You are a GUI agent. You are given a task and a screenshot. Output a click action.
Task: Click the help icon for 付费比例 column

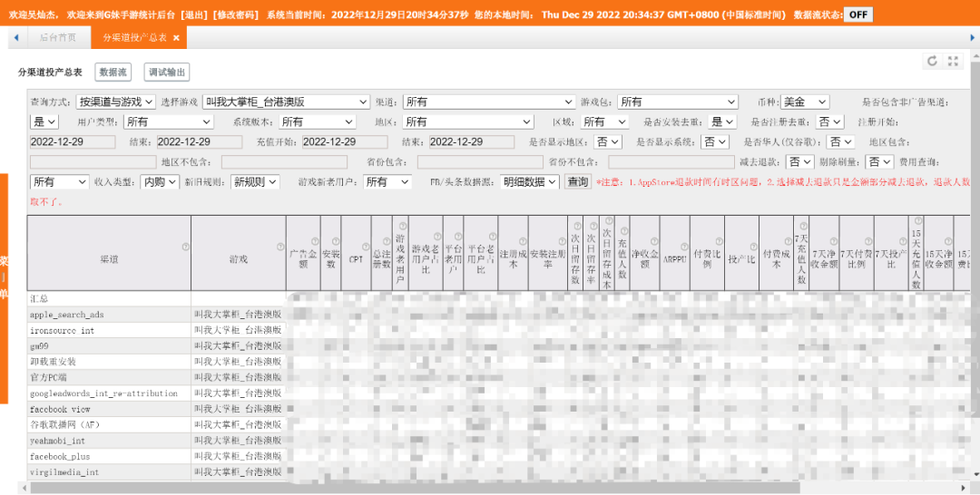[720, 241]
